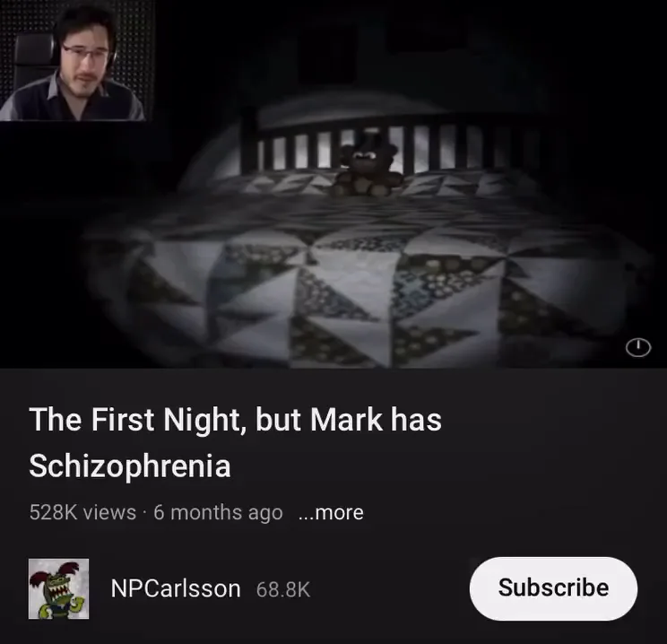Click the Subscribe button
Screen dimensions: 667x644
click(553, 588)
